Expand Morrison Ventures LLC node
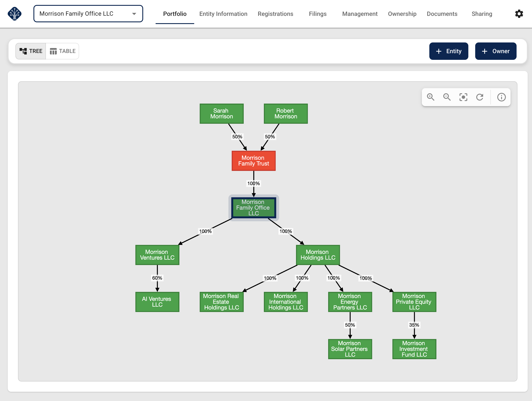Screen dimensions: 532x401 point(157,255)
